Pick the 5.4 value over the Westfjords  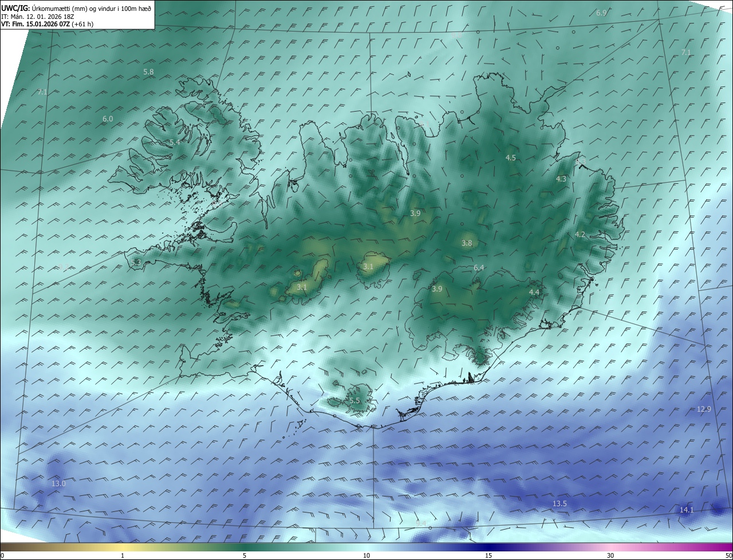(175, 142)
